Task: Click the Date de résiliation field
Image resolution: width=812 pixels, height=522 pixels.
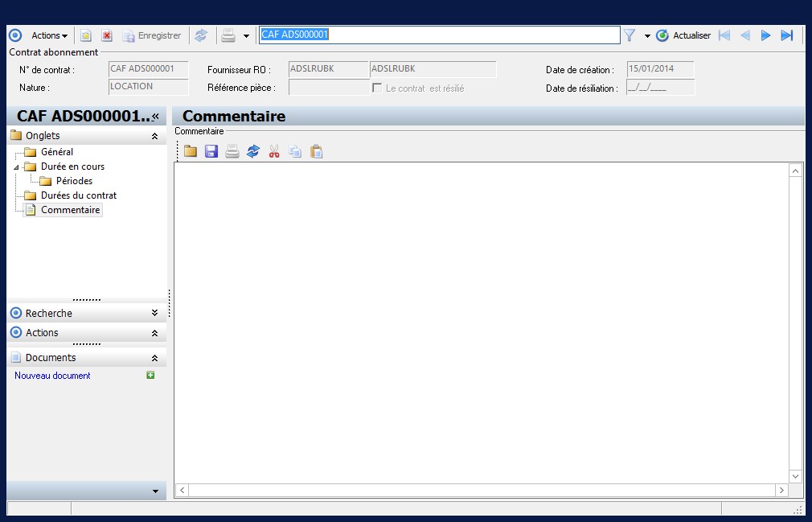Action: (x=660, y=88)
